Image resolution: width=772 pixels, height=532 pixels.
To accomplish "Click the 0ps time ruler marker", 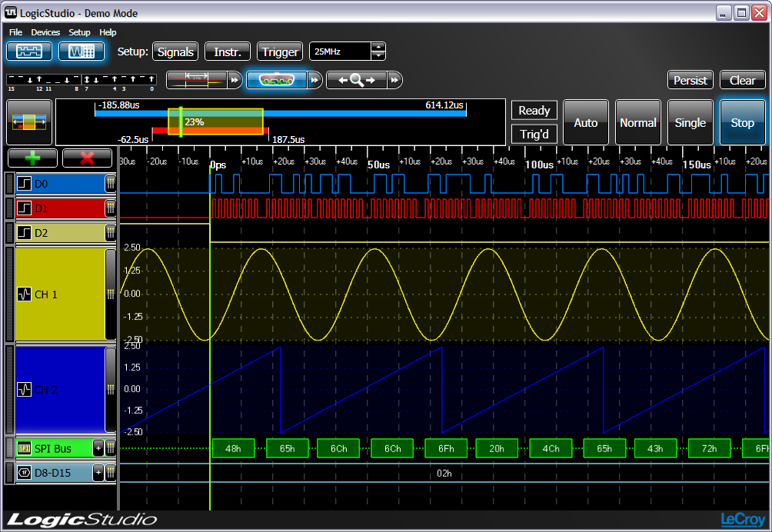I will pos(218,165).
